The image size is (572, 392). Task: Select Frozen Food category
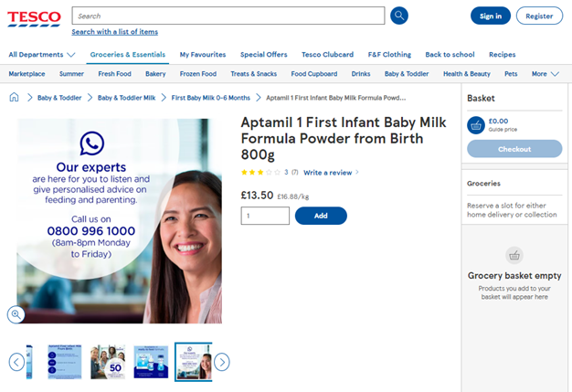click(198, 74)
